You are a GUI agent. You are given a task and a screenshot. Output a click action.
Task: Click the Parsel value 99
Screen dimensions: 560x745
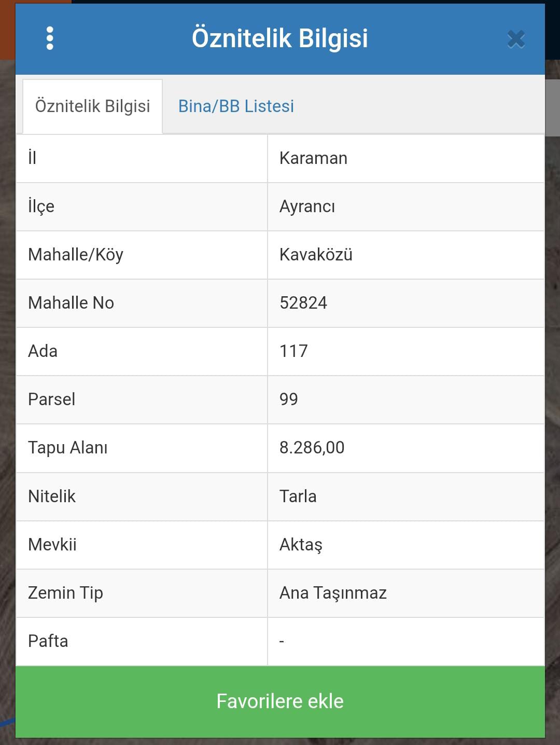pos(289,399)
